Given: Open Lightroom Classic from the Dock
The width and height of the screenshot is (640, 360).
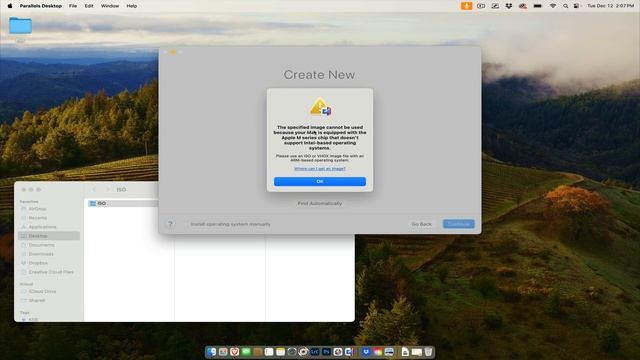Looking at the screenshot, I should pos(315,352).
